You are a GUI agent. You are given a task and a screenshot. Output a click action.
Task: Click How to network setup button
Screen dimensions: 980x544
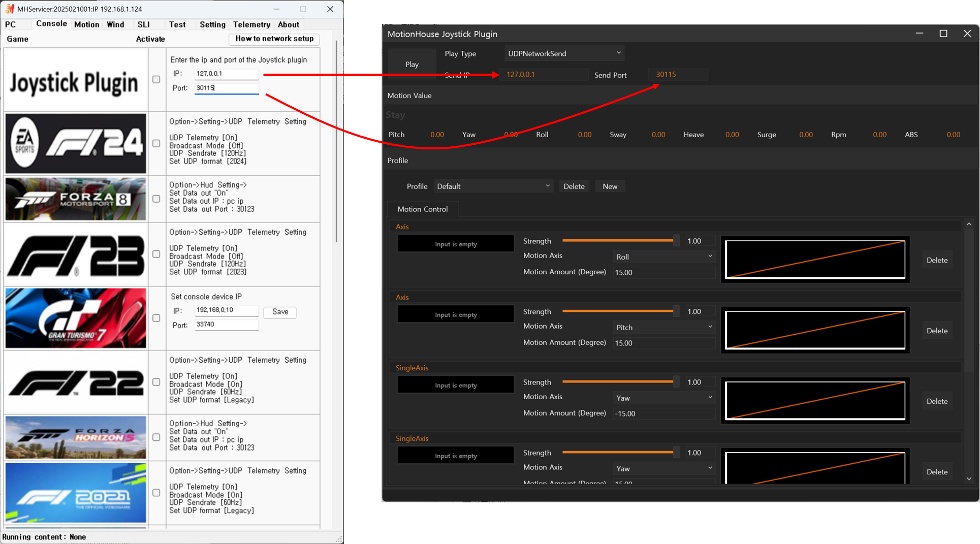pos(274,39)
